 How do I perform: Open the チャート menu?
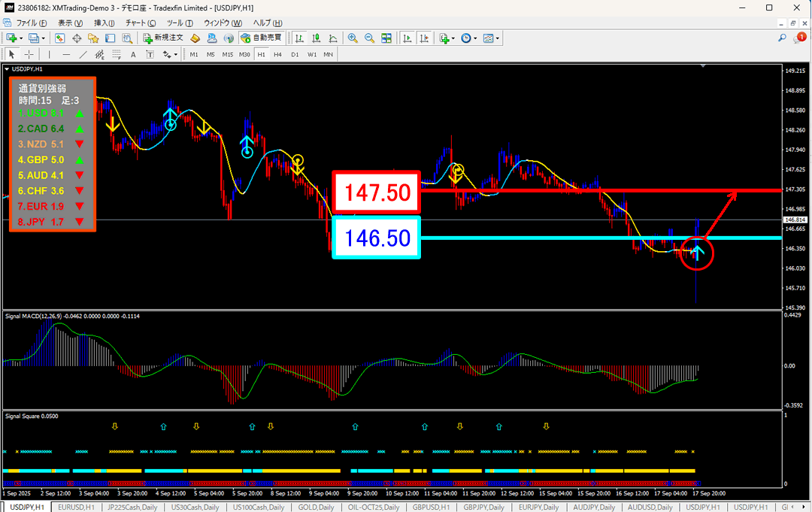[x=141, y=23]
